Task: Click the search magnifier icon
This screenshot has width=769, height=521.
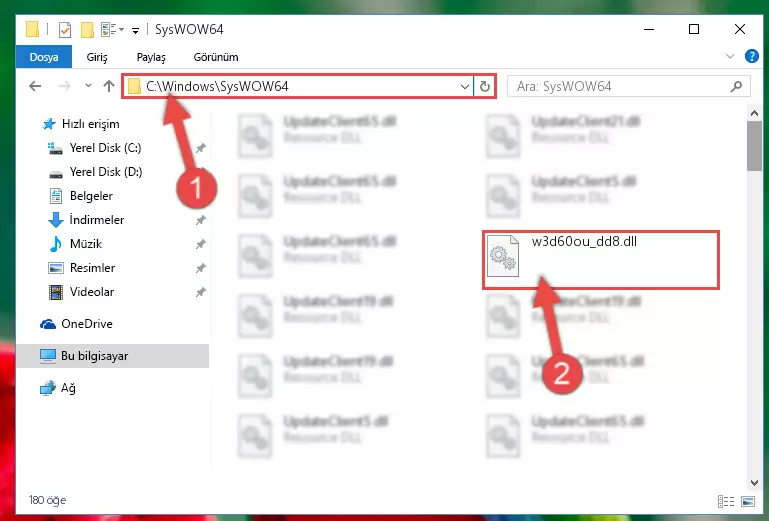Action: (x=736, y=87)
